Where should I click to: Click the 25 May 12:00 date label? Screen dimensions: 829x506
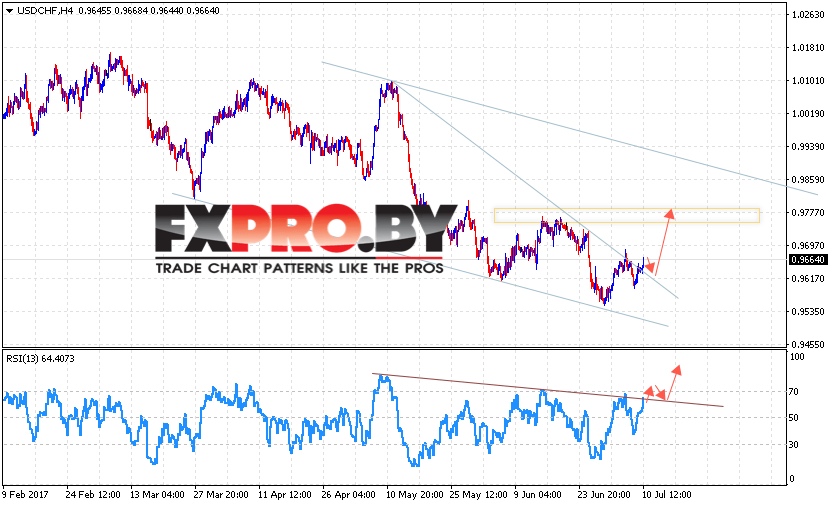[478, 495]
